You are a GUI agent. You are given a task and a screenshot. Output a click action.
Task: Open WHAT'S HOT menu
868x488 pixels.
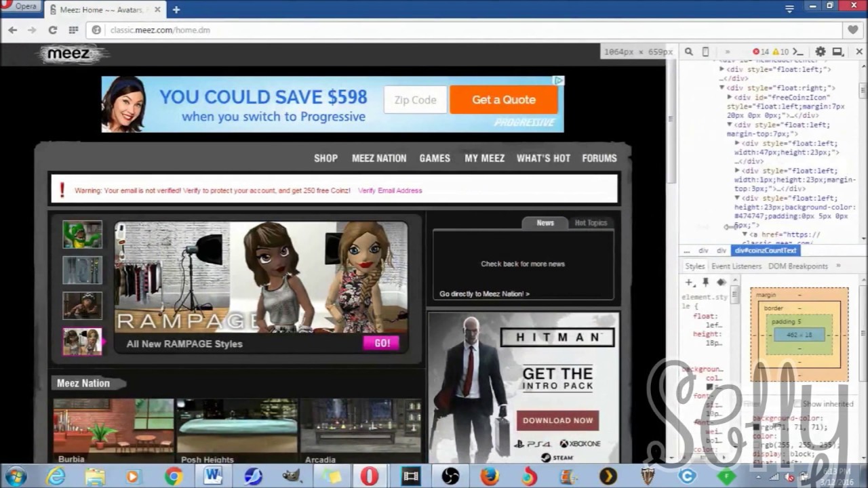click(x=543, y=158)
